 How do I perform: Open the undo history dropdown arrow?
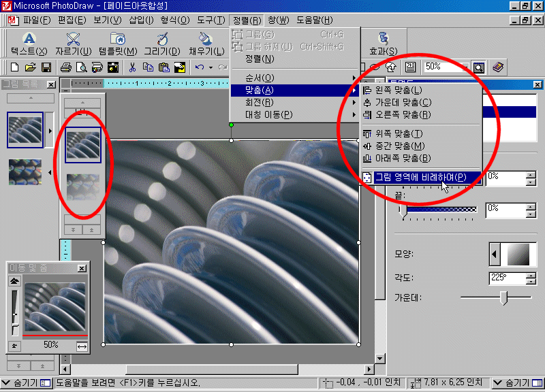pos(211,67)
